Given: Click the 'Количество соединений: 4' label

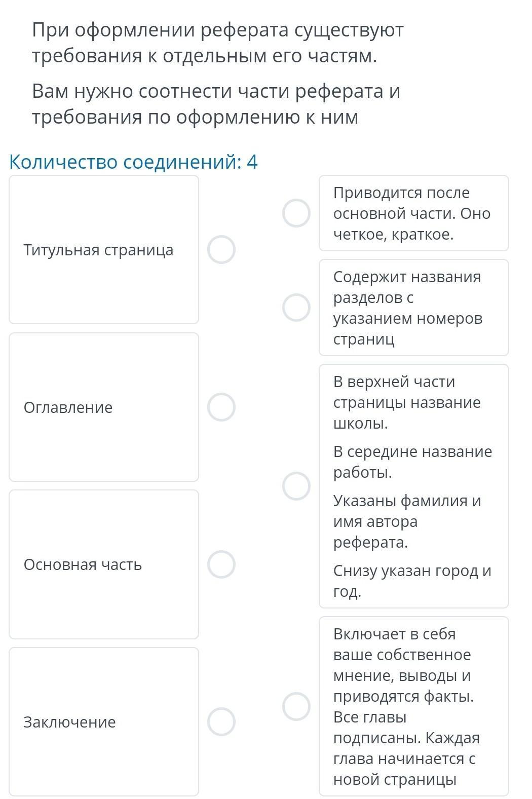Looking at the screenshot, I should (134, 162).
